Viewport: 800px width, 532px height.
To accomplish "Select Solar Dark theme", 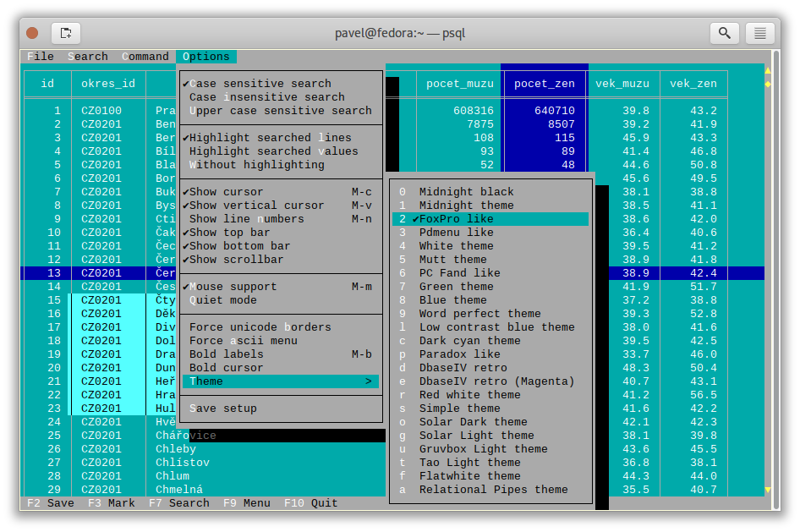I will click(x=490, y=422).
